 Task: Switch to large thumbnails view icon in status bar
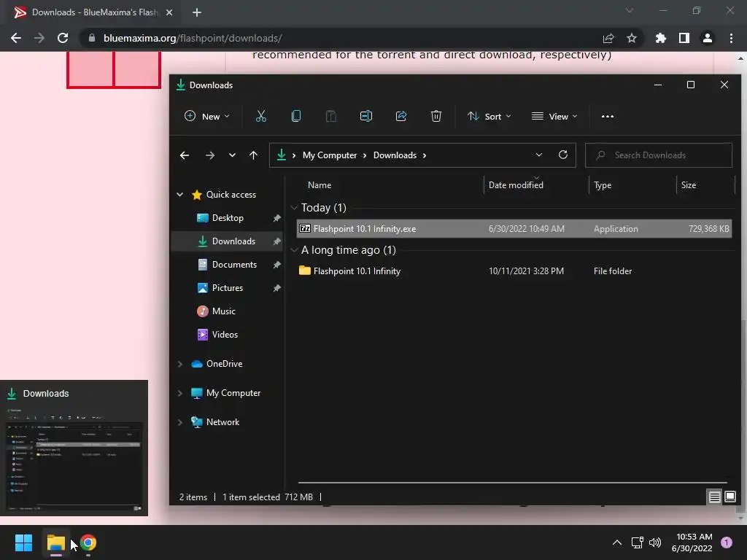[729, 497]
